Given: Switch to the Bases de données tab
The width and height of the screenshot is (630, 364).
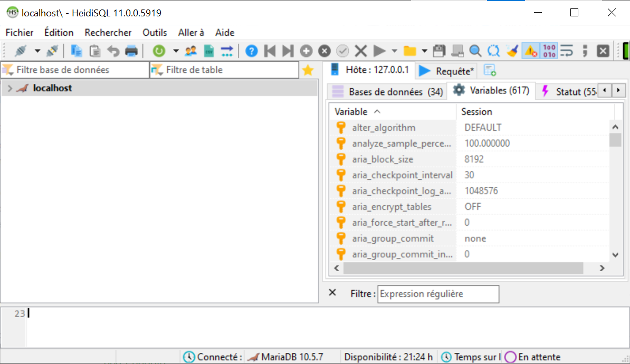Looking at the screenshot, I should [387, 92].
